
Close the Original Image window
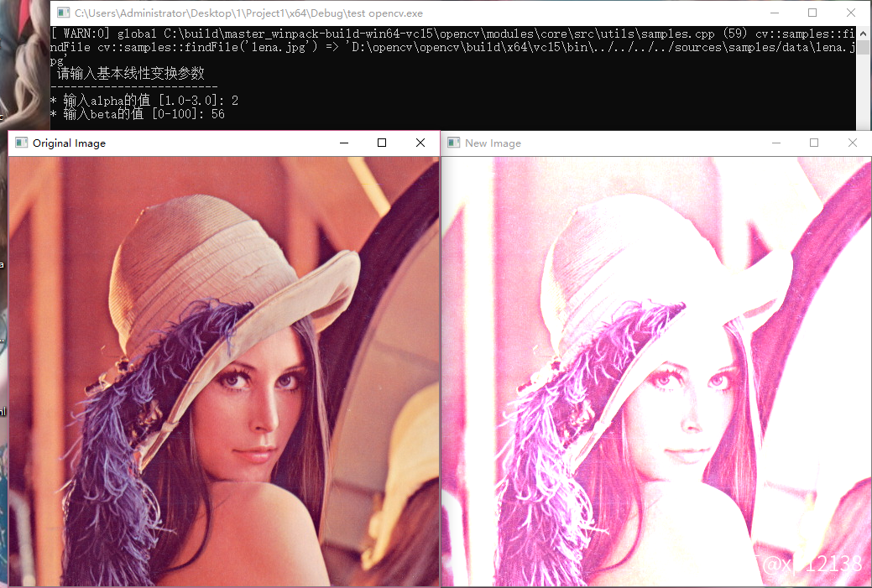click(x=420, y=143)
